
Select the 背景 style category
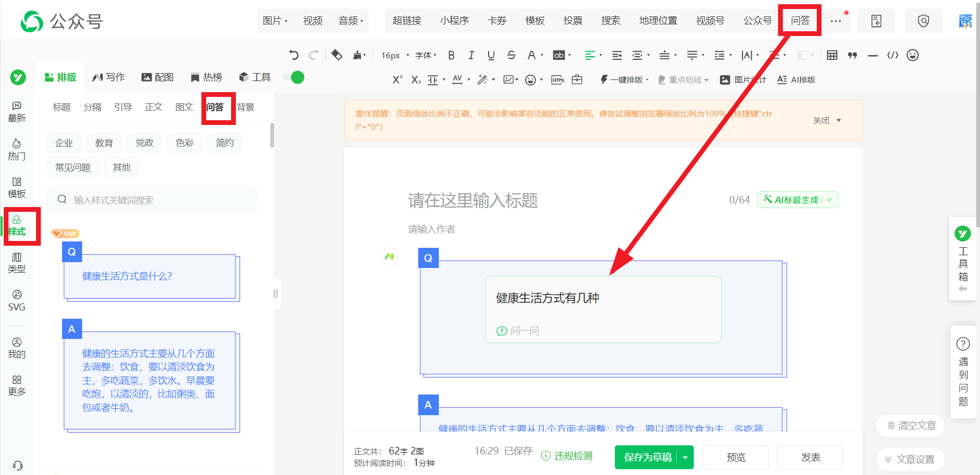[x=245, y=107]
